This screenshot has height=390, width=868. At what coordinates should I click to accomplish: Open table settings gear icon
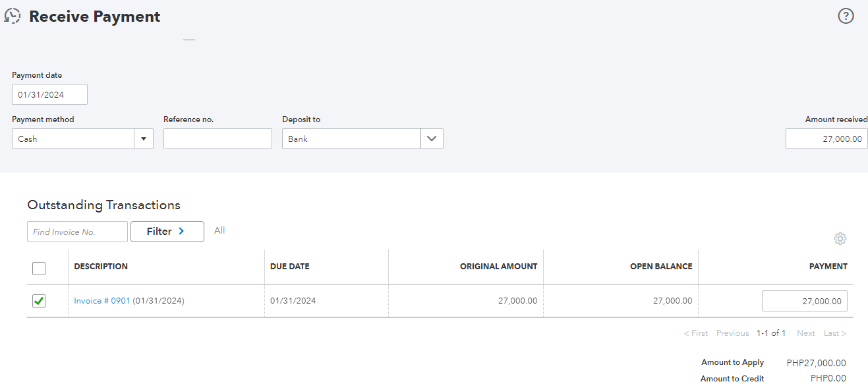(x=840, y=239)
